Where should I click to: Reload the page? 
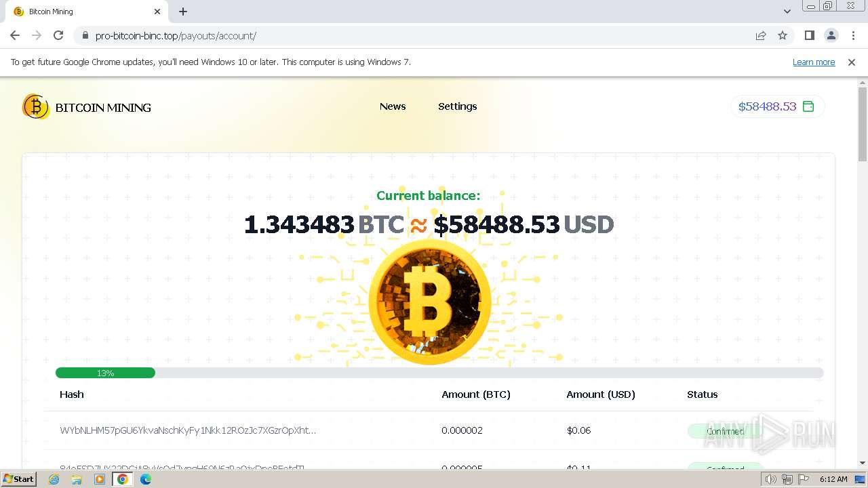point(58,35)
